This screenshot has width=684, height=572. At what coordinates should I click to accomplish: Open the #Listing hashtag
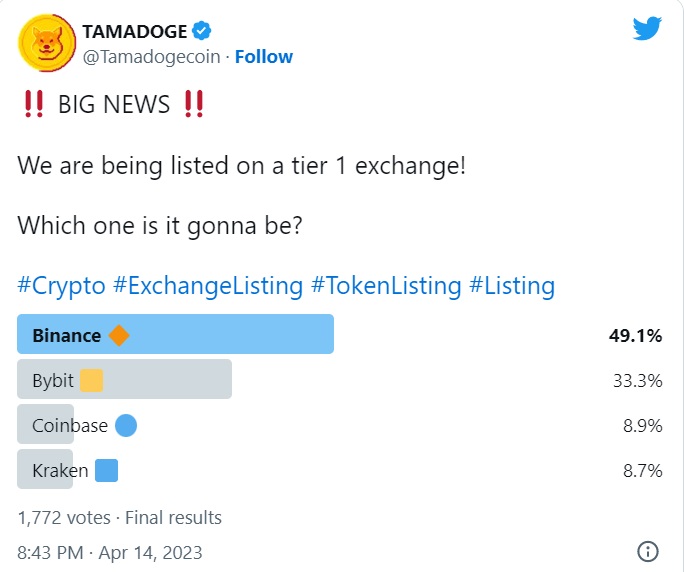coord(512,286)
